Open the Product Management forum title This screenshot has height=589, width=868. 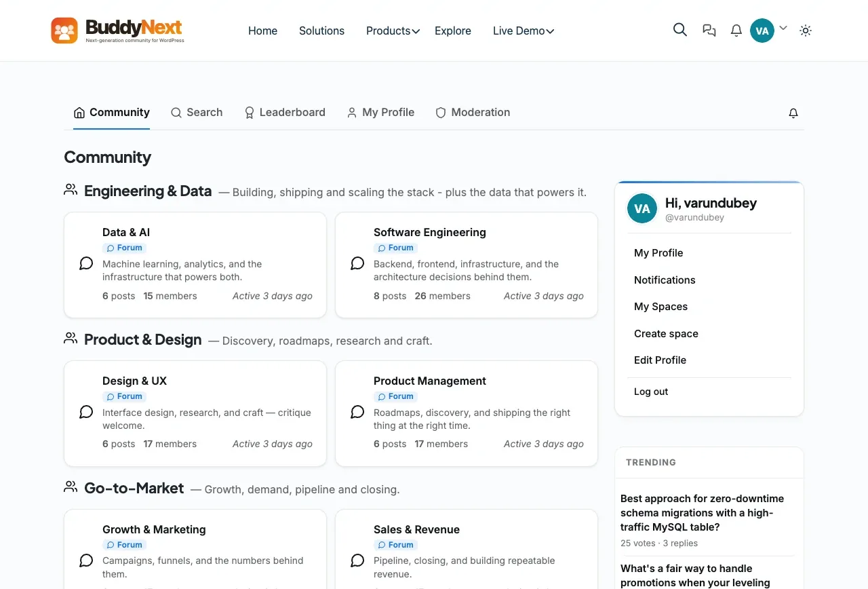pyautogui.click(x=430, y=381)
